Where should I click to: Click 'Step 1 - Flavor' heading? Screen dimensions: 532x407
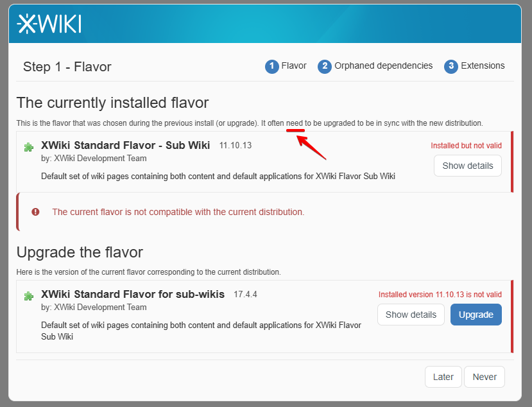click(67, 67)
